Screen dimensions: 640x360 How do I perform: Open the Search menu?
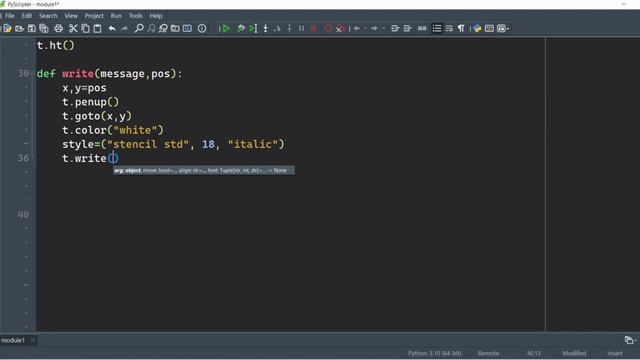(48, 16)
